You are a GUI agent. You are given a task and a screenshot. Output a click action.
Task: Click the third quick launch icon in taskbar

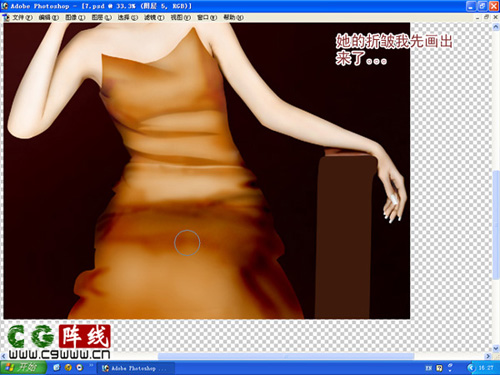(79, 367)
